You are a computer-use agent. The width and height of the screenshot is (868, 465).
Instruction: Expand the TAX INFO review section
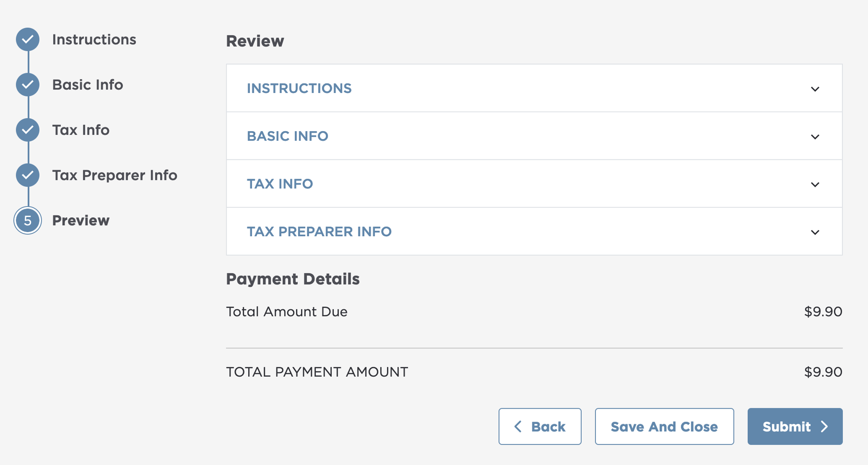815,184
